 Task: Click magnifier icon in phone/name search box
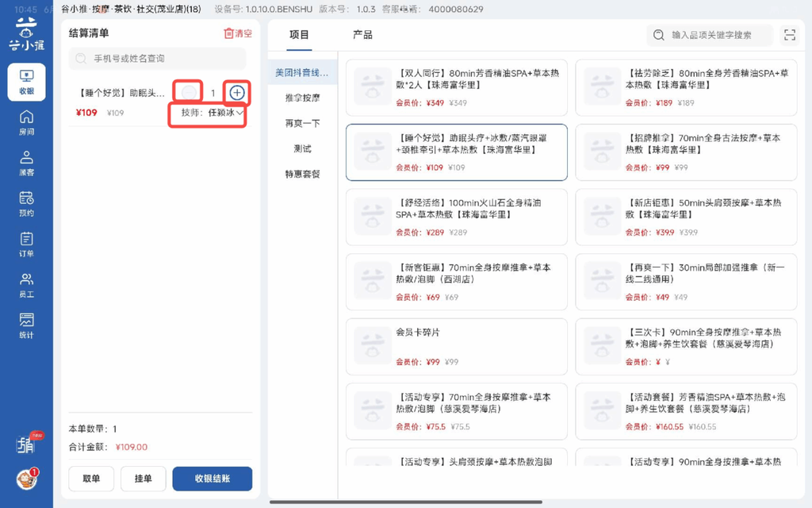(81, 59)
